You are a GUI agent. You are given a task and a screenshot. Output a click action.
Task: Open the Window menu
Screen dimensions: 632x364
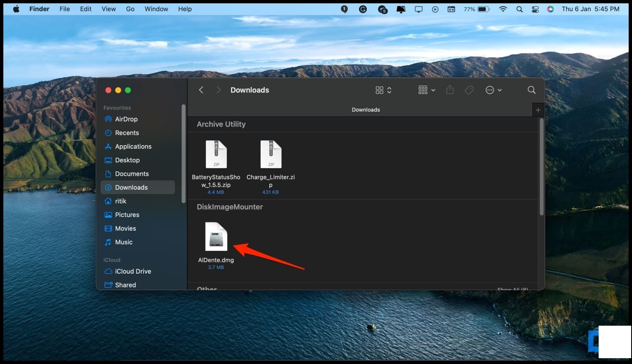pyautogui.click(x=156, y=9)
